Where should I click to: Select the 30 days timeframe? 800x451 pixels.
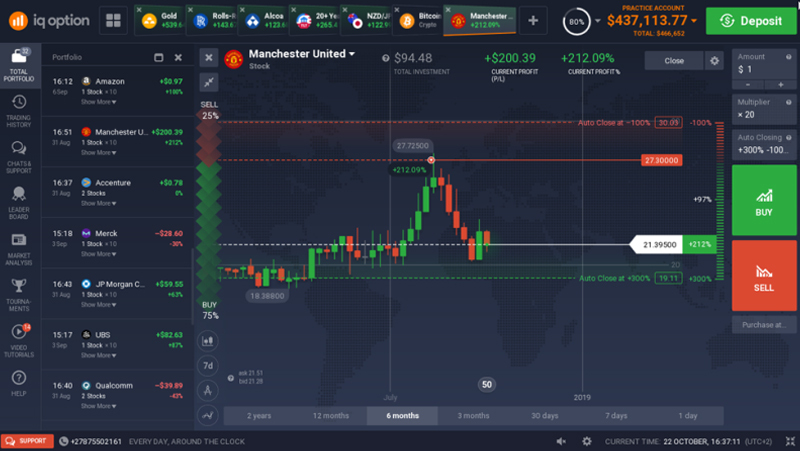click(x=545, y=416)
